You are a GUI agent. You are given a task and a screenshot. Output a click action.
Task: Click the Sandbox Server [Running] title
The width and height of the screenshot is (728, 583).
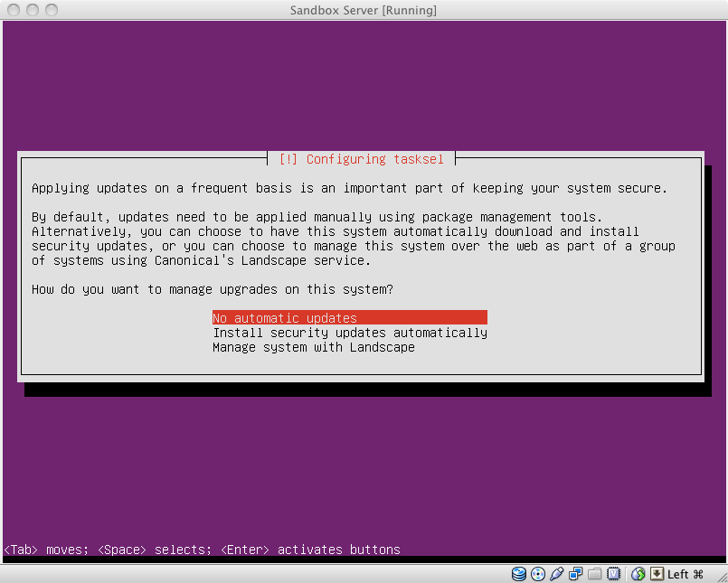pyautogui.click(x=363, y=10)
